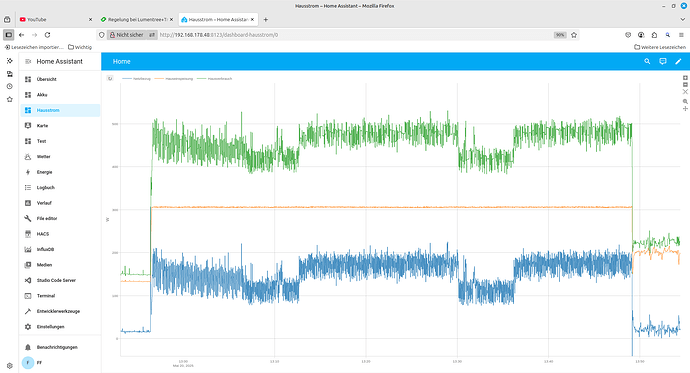This screenshot has width=690, height=373.
Task: List all tabs dropdown arrow
Action: [x=683, y=20]
